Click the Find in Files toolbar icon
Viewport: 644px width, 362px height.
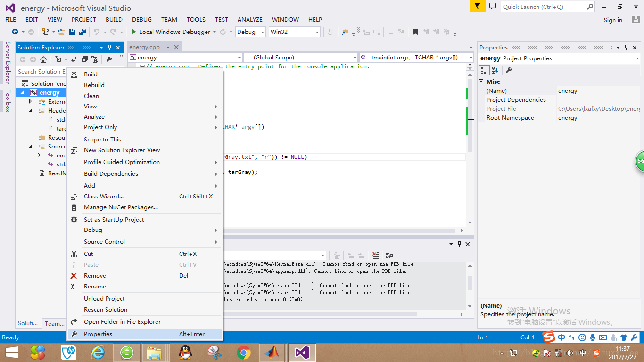pos(345,32)
